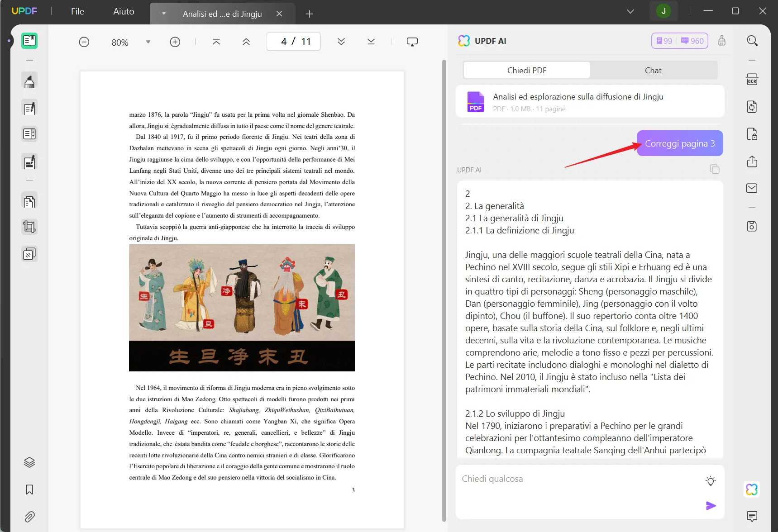This screenshot has width=778, height=532.
Task: Open the search magnifier
Action: (752, 41)
